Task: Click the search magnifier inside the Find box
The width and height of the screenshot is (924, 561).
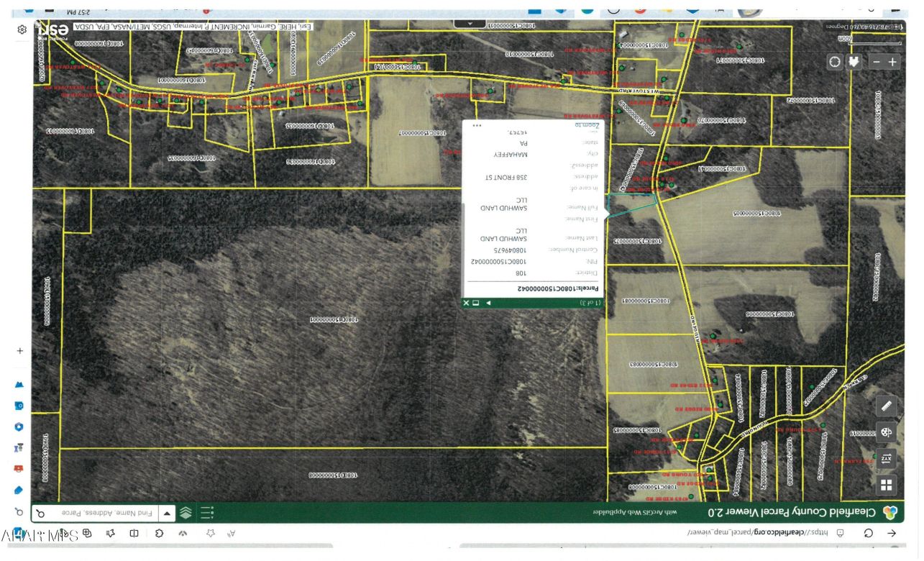Action: (x=41, y=514)
